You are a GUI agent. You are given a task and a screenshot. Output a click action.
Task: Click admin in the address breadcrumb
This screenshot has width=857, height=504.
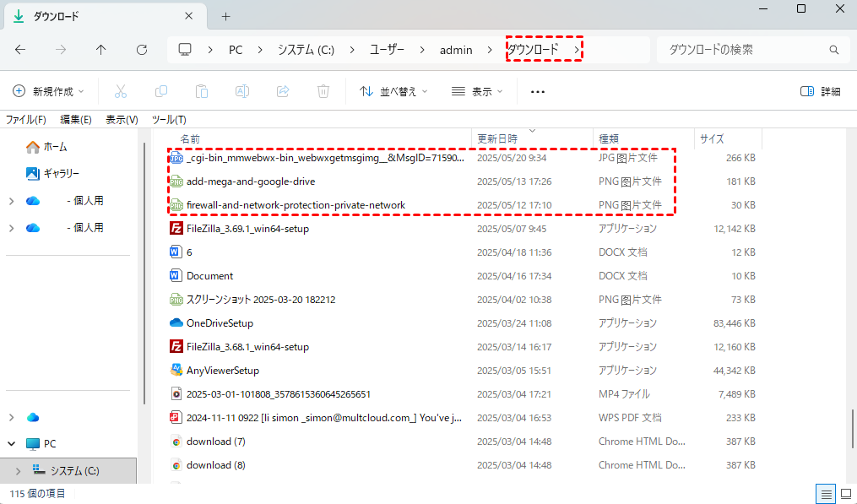point(456,50)
